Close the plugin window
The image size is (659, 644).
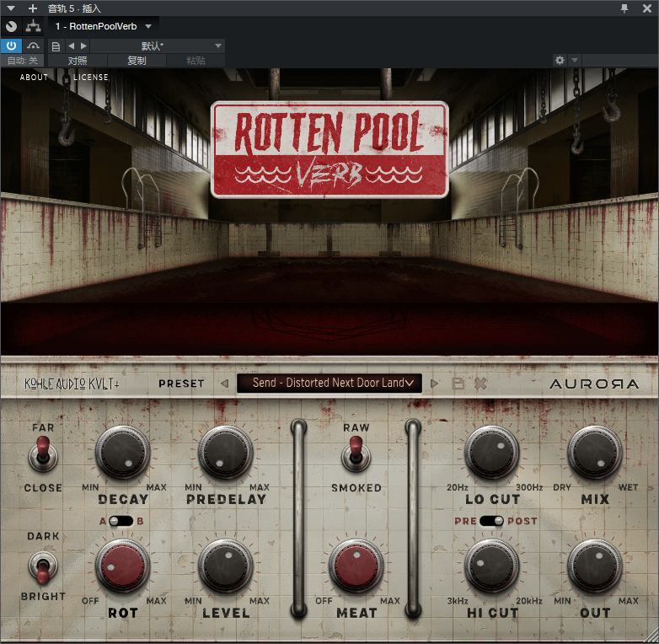coord(647,8)
